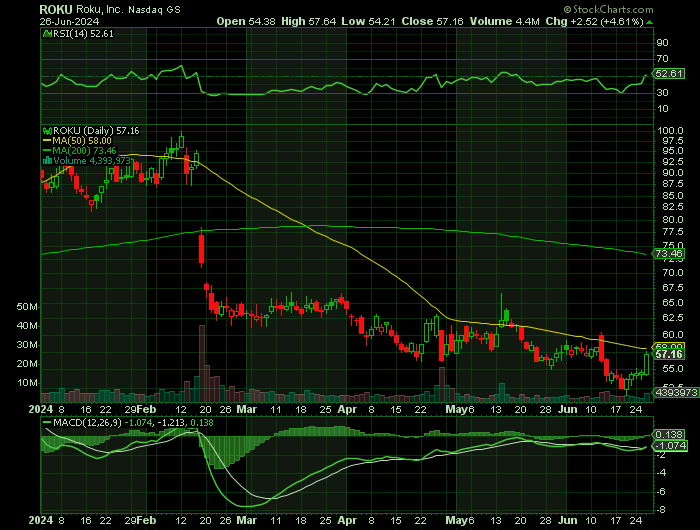Click the boxed 52.61 RSI value label
Viewport: 700px width, 530px height.
click(669, 74)
